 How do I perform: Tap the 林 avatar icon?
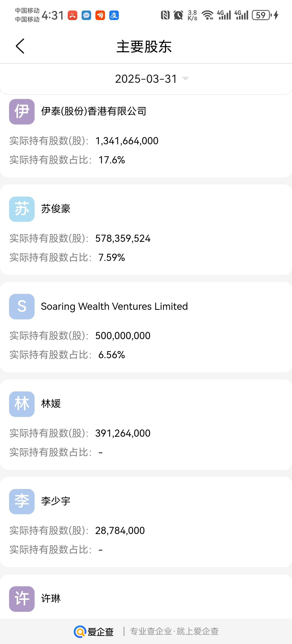(22, 404)
